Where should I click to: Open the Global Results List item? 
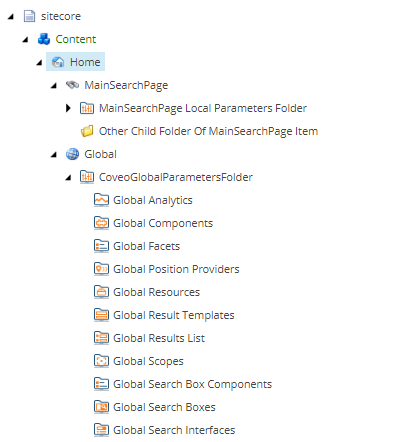pyautogui.click(x=159, y=338)
